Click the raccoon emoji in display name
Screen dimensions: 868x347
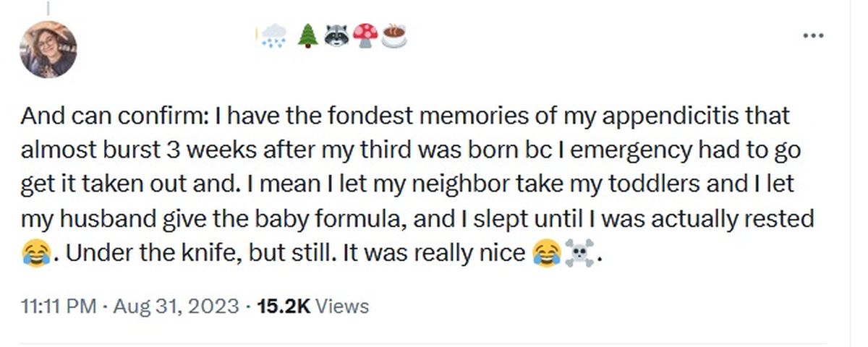pos(335,35)
